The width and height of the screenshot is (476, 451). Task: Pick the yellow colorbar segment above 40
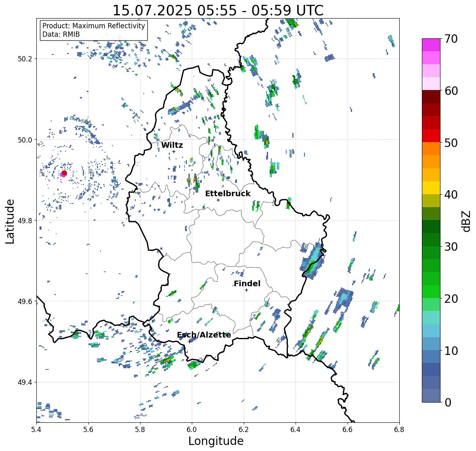431,188
